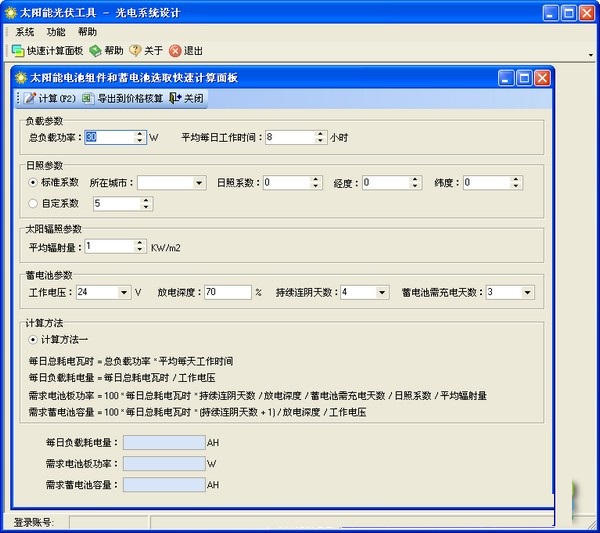Screen dimensions: 600x533
Task: Click the panel toolbar drag grip handle
Action: tap(18, 98)
